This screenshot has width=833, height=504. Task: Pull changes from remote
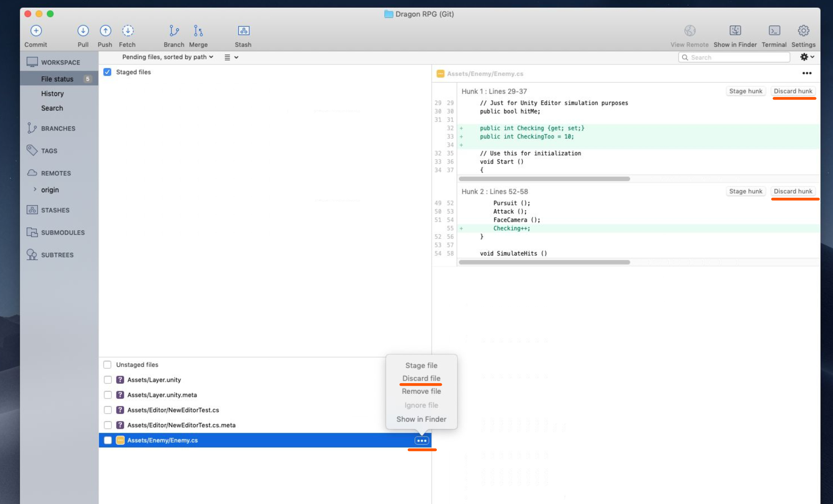point(83,35)
